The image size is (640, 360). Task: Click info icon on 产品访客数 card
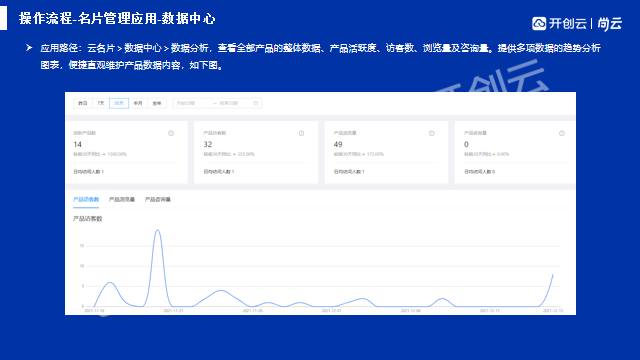point(301,133)
